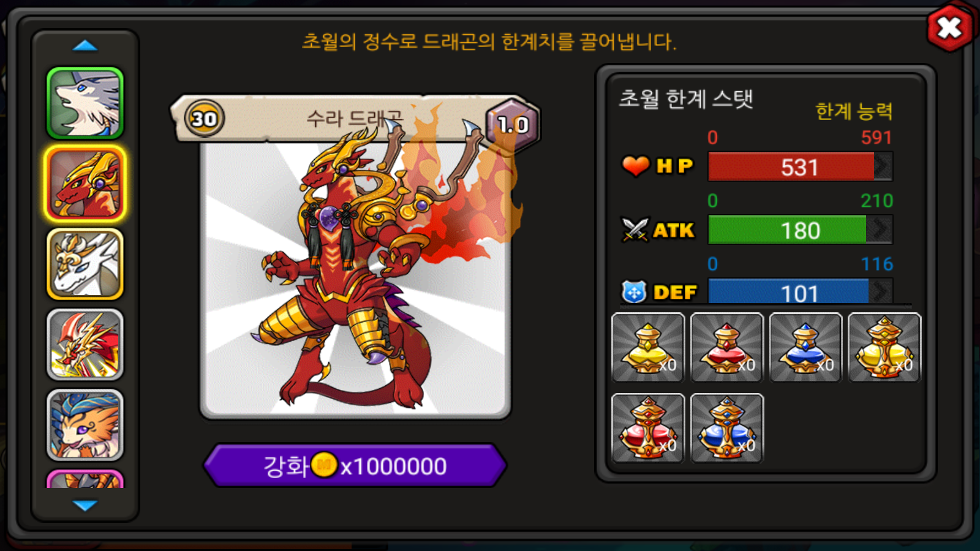Choose the orange blue-maned dragon portrait

coord(85,425)
